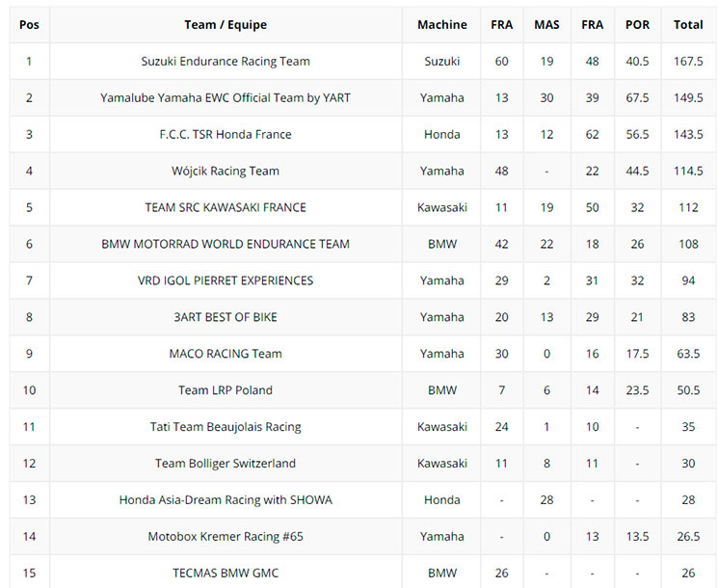718x588 pixels.
Task: Click Honda Asia-Dream Racing with SHOWA
Action: [226, 500]
